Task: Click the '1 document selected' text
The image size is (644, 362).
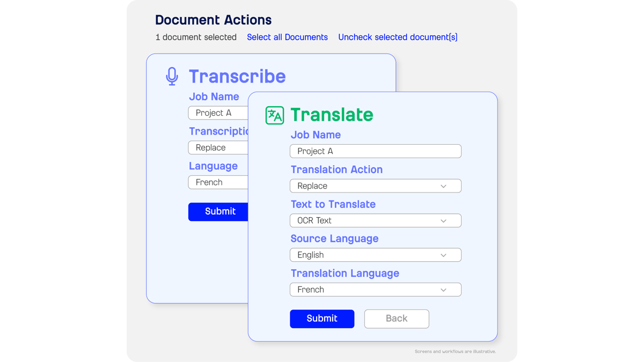Action: pos(196,37)
